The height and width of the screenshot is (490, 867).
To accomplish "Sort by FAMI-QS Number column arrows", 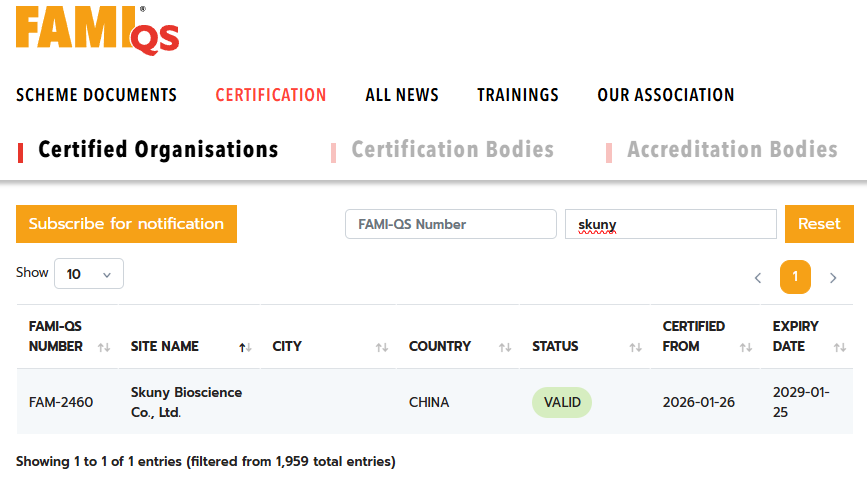I will [x=103, y=347].
